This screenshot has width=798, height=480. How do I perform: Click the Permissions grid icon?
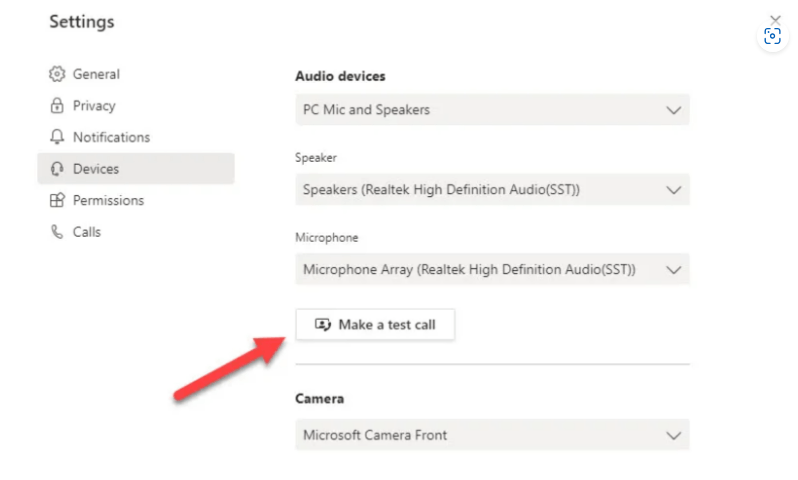57,200
